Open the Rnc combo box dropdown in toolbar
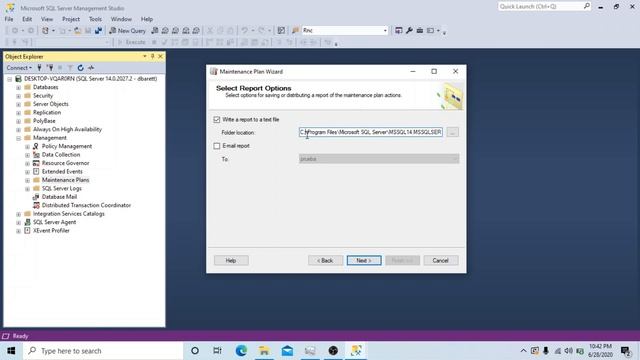This screenshot has height=360, width=640. [x=384, y=31]
